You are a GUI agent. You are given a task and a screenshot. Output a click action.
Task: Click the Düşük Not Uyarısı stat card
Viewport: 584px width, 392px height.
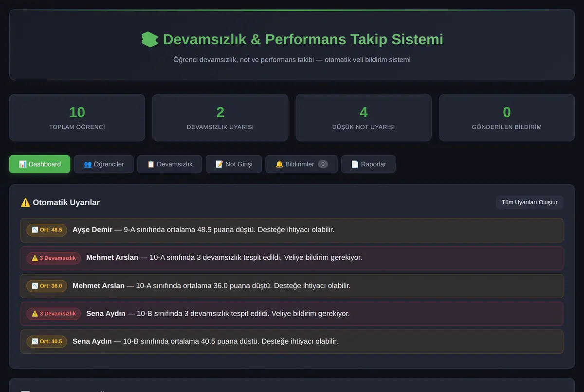coord(364,118)
